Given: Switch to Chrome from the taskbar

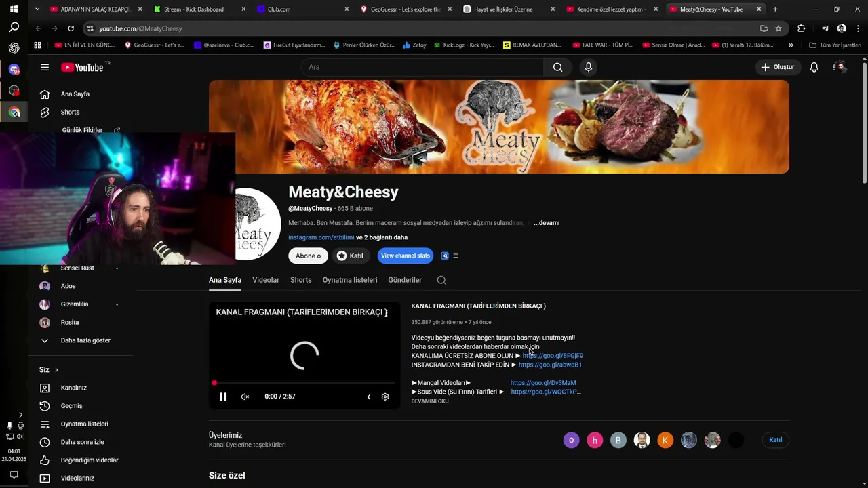Looking at the screenshot, I should 14,112.
